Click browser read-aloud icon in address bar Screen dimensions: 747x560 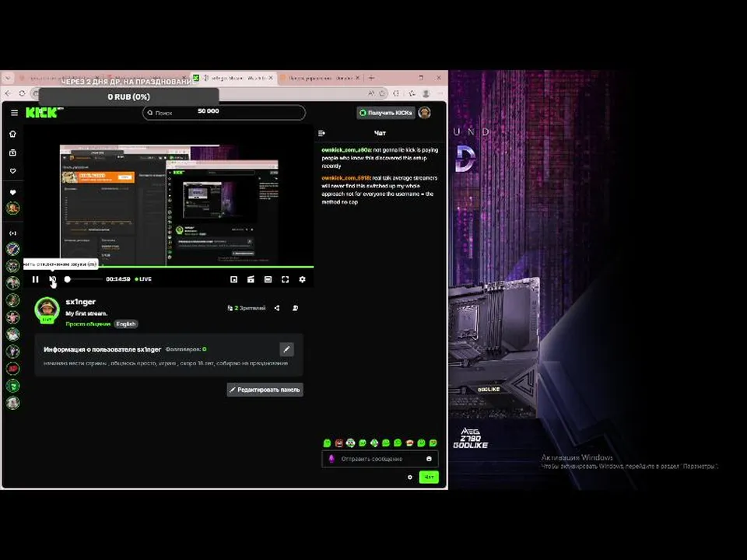tap(371, 93)
